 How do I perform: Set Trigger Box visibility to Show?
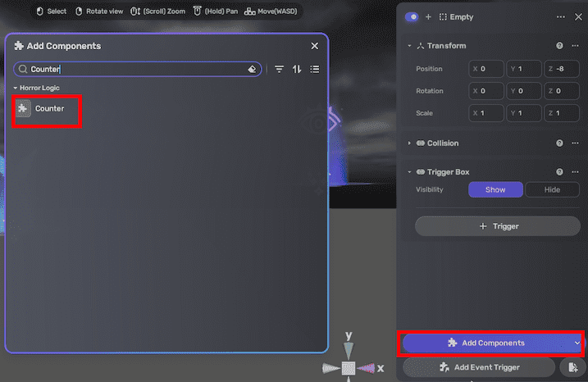click(495, 189)
